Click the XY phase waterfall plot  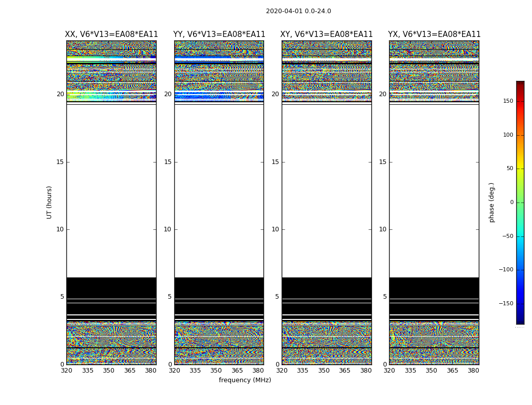tap(327, 202)
